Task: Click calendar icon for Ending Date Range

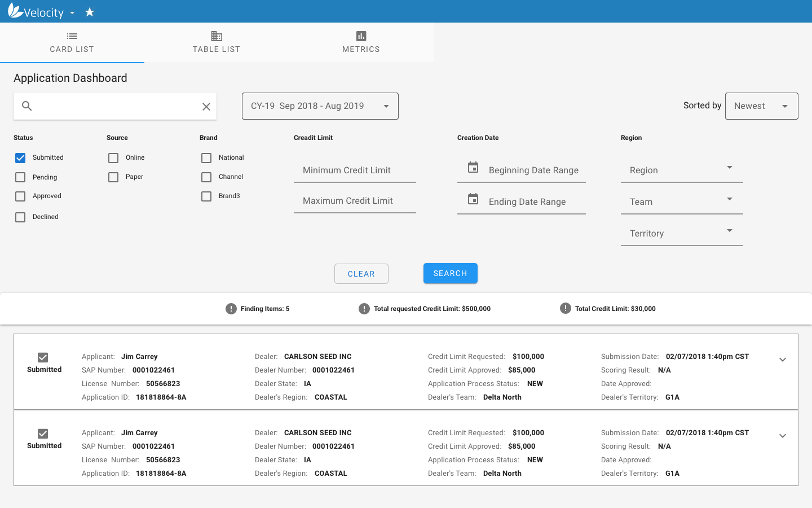Action: [x=473, y=199]
